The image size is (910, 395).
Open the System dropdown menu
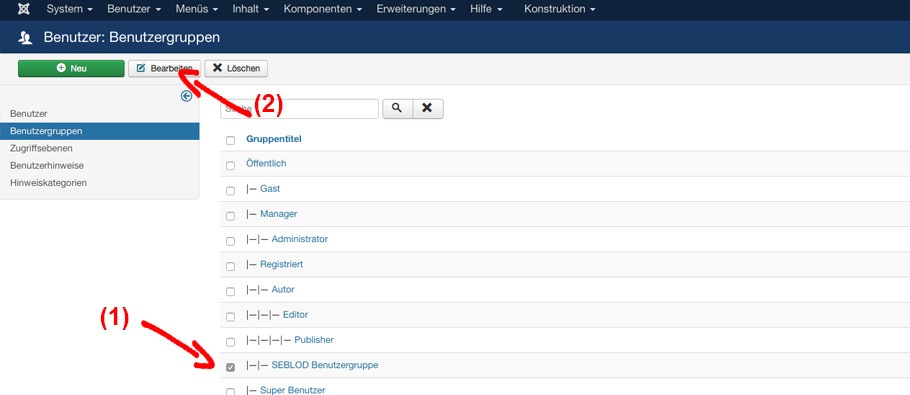pyautogui.click(x=69, y=9)
